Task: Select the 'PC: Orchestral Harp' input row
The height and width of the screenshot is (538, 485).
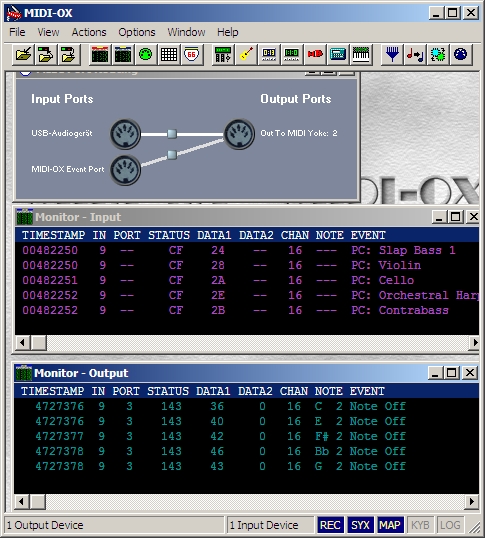Action: coord(247,295)
